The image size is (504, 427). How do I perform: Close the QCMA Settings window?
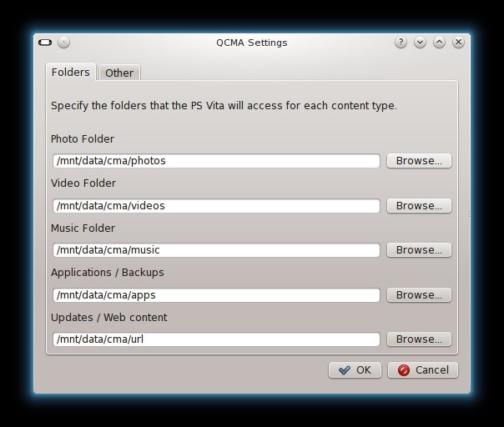(x=458, y=43)
